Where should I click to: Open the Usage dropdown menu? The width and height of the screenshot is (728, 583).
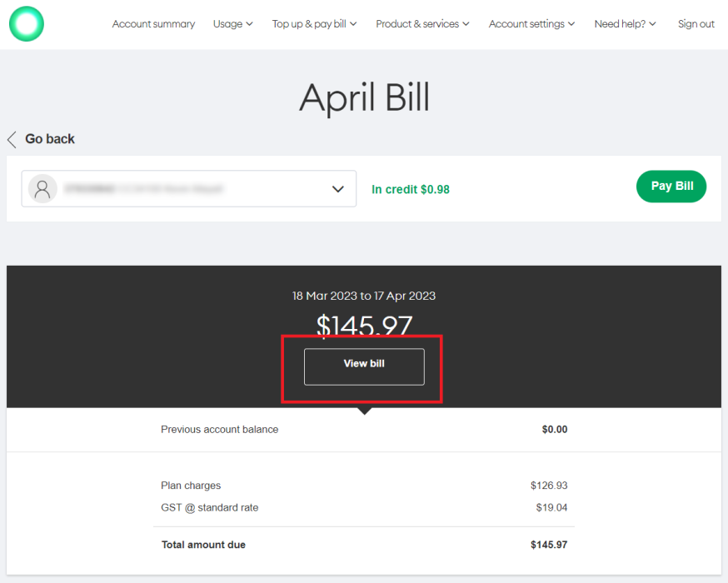click(232, 23)
